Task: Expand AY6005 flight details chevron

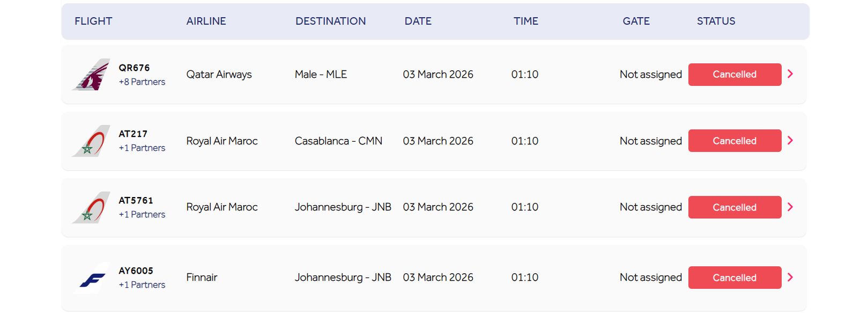Action: [x=790, y=278]
